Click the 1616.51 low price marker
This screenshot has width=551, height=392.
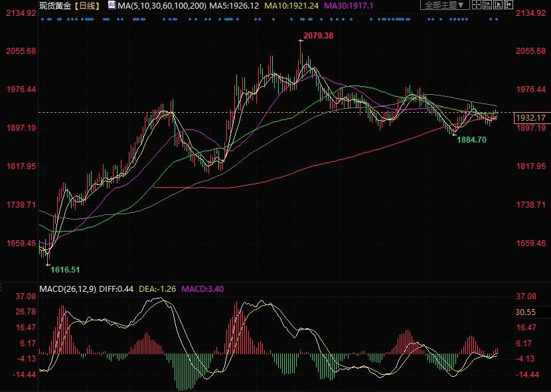coord(65,270)
